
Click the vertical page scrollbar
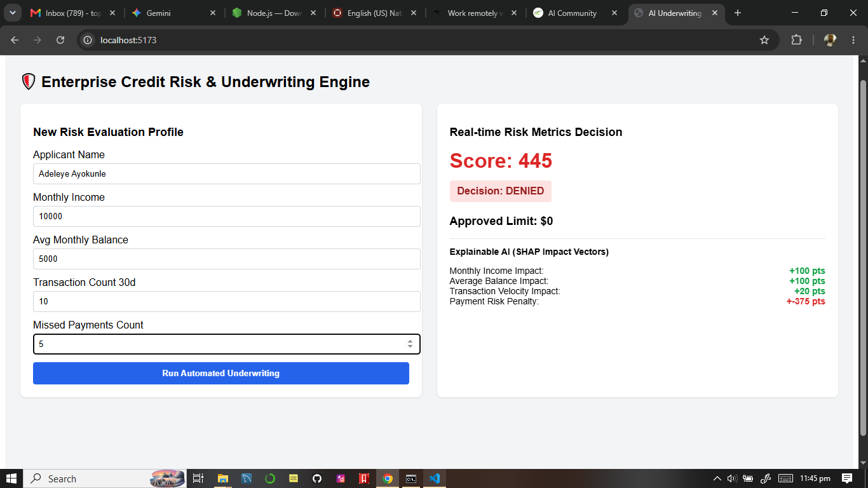862,257
